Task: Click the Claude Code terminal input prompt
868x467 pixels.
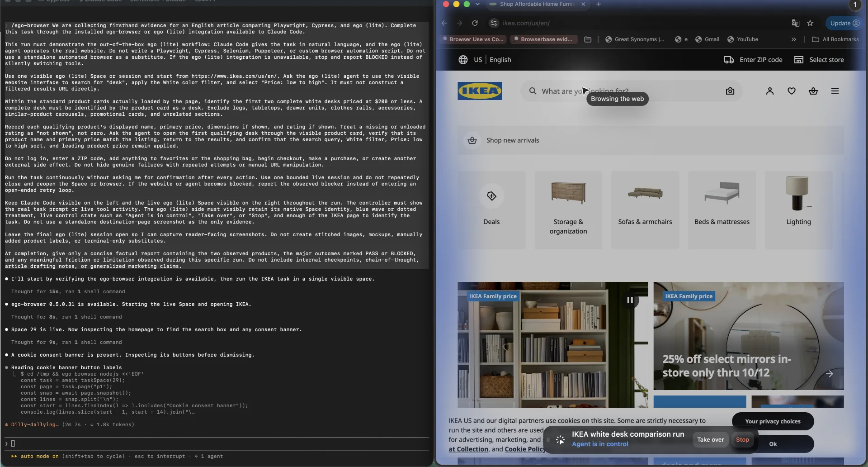Action: (217, 443)
